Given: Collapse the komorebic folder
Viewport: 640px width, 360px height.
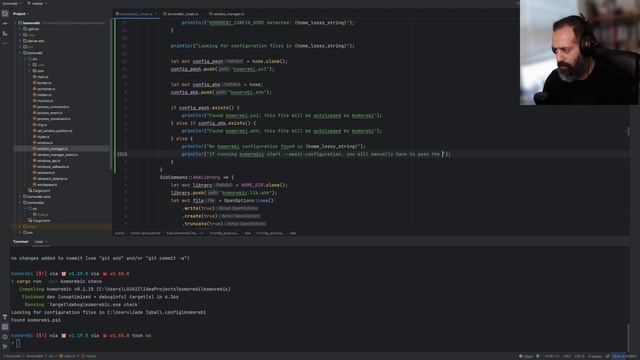Looking at the screenshot, I should (x=20, y=202).
